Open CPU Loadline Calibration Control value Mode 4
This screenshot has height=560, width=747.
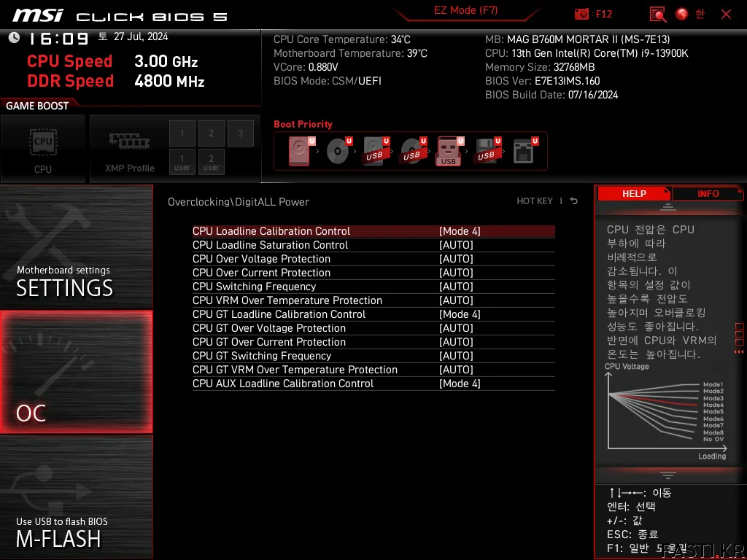(x=460, y=231)
